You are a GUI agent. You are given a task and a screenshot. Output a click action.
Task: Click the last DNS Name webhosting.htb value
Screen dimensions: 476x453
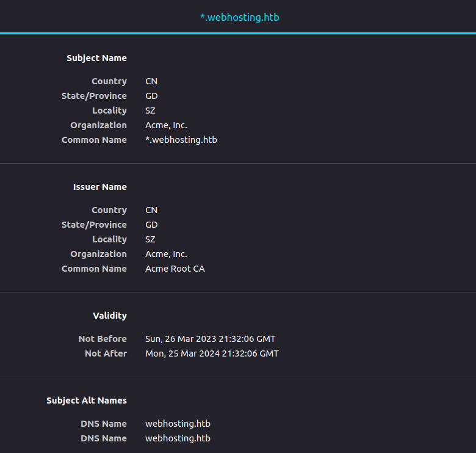(x=178, y=438)
